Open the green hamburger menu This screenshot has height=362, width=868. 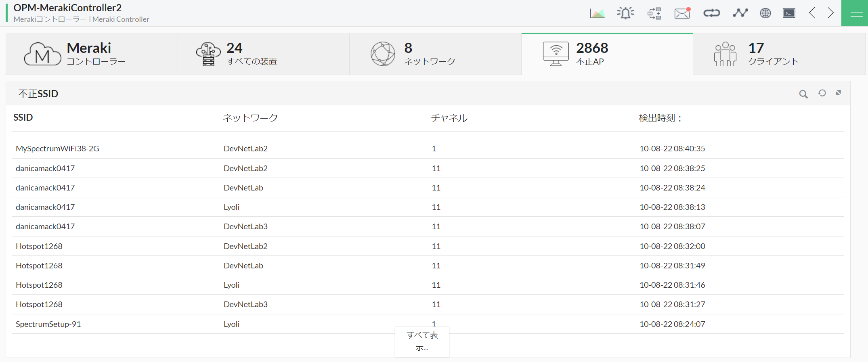point(855,13)
